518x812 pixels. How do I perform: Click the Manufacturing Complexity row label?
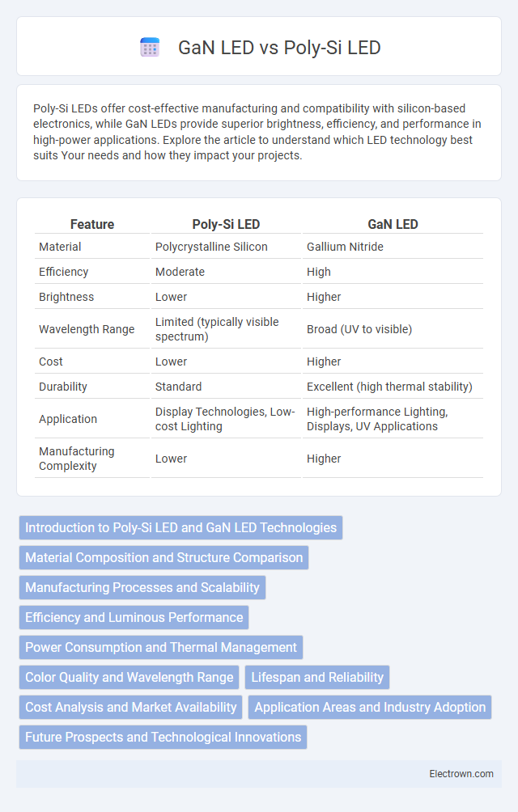click(77, 459)
